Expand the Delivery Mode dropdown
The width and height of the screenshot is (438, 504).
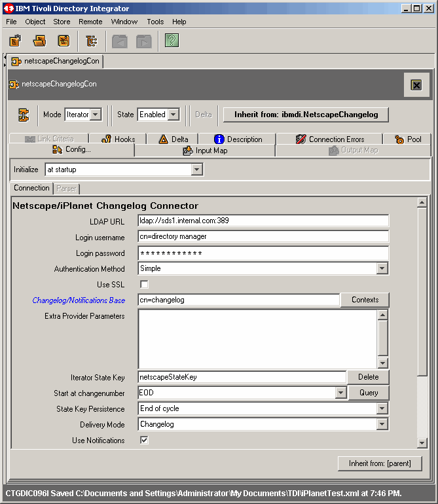click(382, 424)
